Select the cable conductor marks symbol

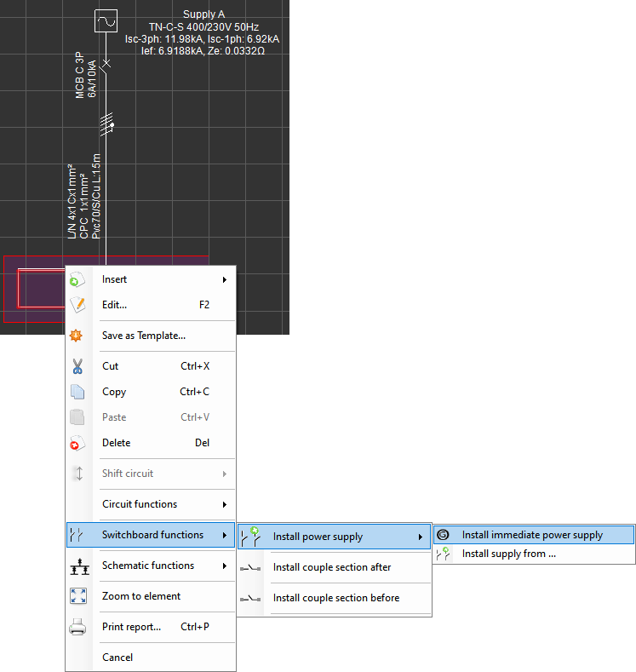[x=107, y=124]
